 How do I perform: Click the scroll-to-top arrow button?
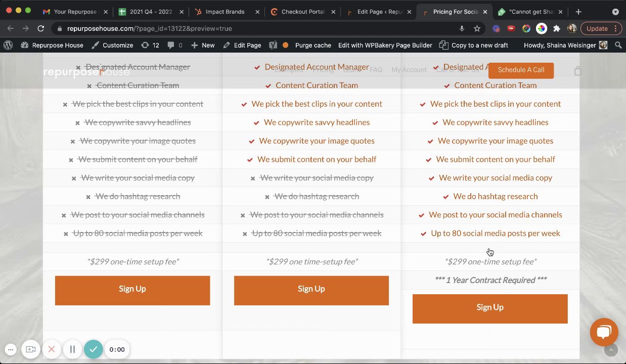coord(611,350)
